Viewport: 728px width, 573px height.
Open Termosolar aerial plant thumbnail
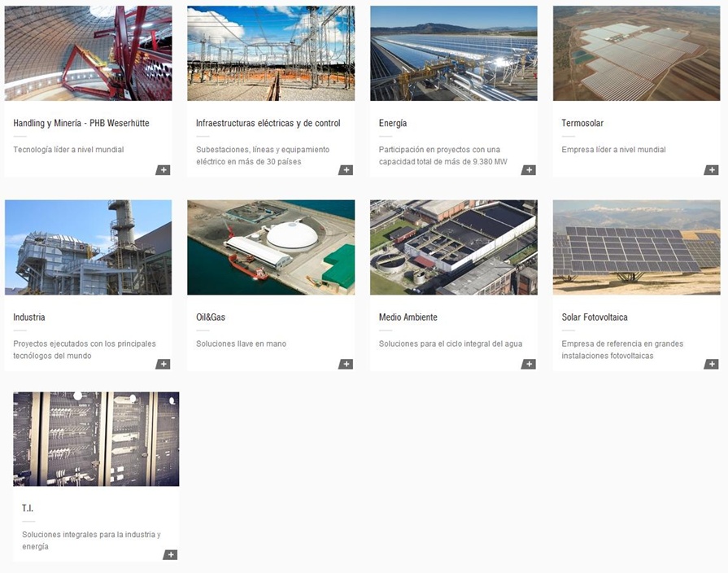pos(637,53)
